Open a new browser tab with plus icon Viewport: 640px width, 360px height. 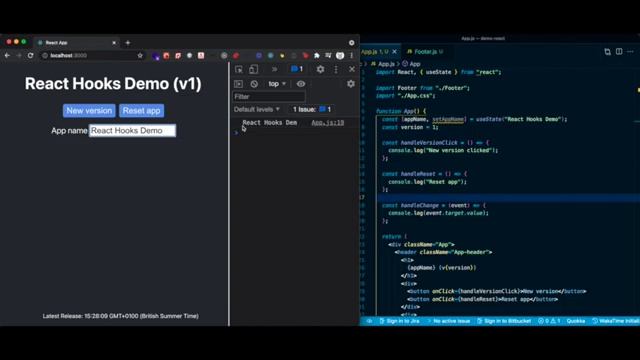click(x=128, y=42)
